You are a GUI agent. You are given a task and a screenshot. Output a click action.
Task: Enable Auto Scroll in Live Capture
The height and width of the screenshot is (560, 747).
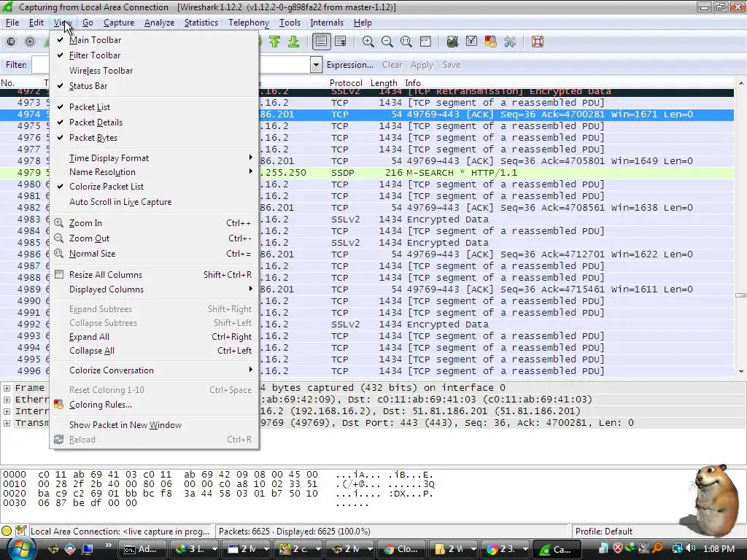(154, 202)
